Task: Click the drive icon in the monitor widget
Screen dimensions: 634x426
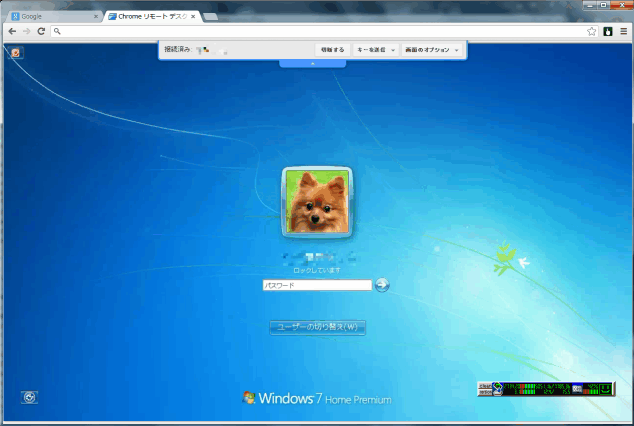Action: 577,389
